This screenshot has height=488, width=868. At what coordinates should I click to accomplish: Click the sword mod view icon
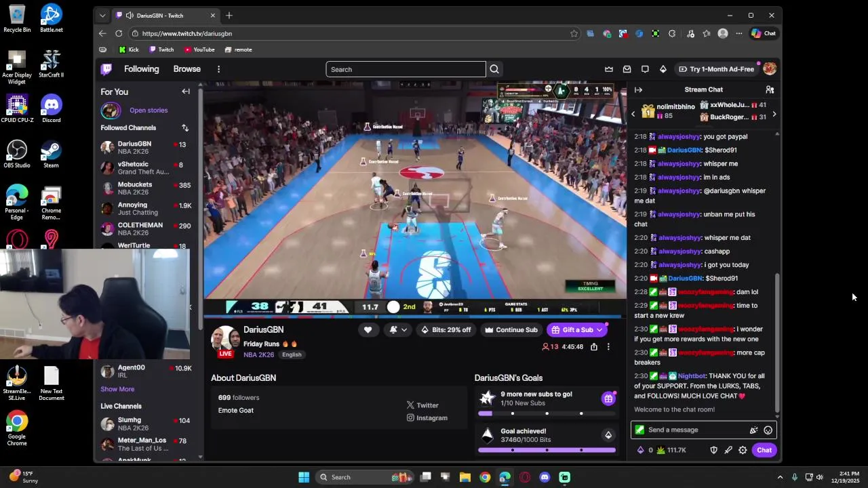click(x=728, y=450)
